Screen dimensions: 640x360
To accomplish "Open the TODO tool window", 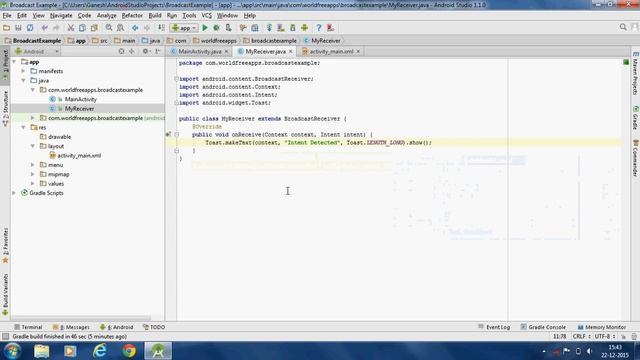I will tap(154, 327).
